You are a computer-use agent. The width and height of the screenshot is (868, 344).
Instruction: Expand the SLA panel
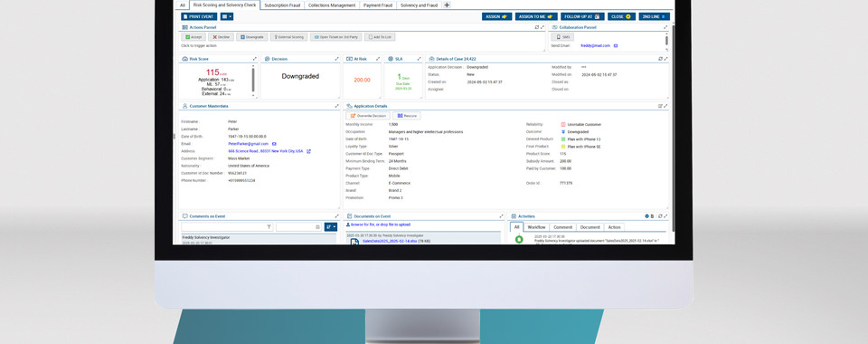(x=419, y=59)
